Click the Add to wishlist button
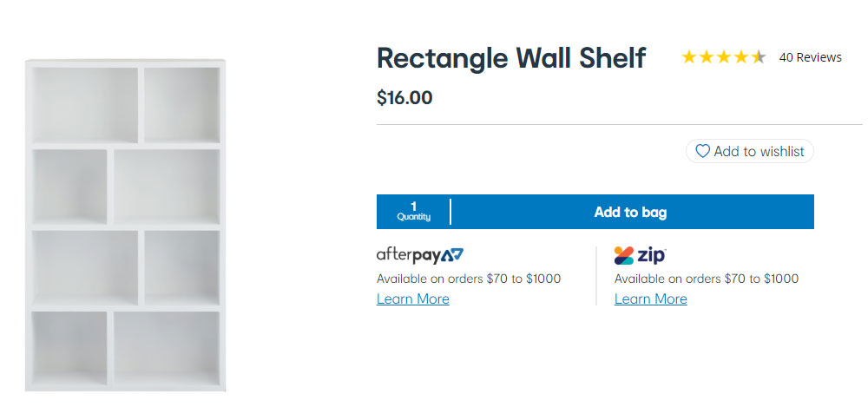The image size is (868, 407). pos(750,151)
